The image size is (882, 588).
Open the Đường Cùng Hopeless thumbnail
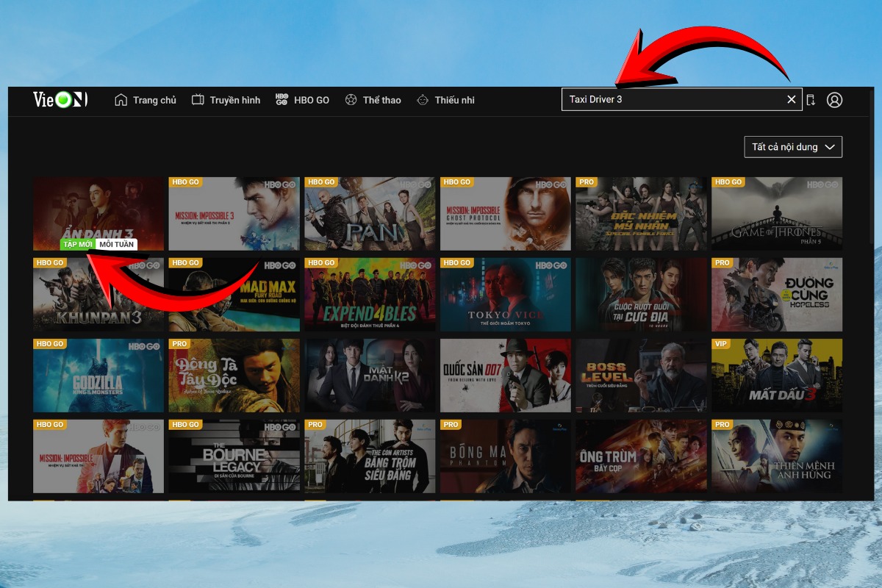(x=777, y=294)
